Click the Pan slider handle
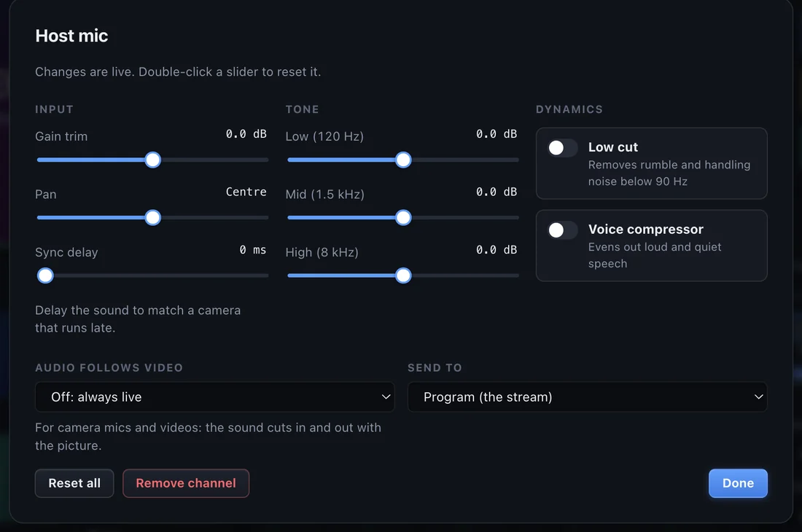The height and width of the screenshot is (532, 802). [x=152, y=218]
